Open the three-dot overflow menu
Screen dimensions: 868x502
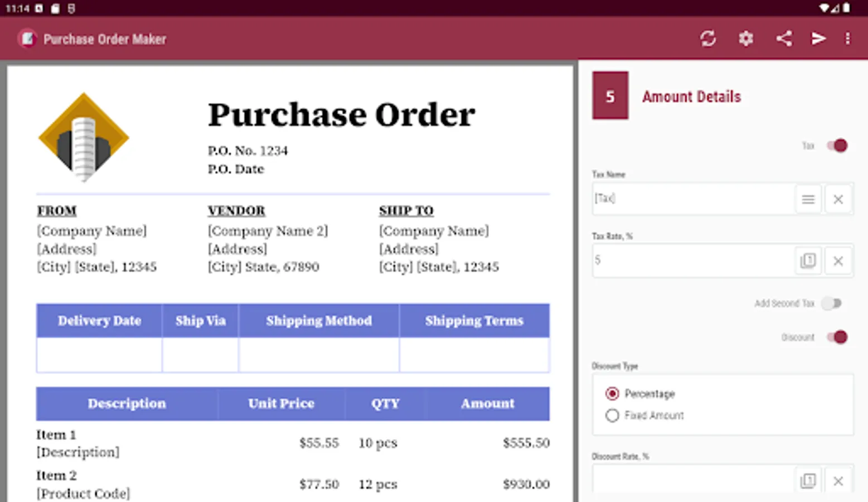[x=847, y=38]
